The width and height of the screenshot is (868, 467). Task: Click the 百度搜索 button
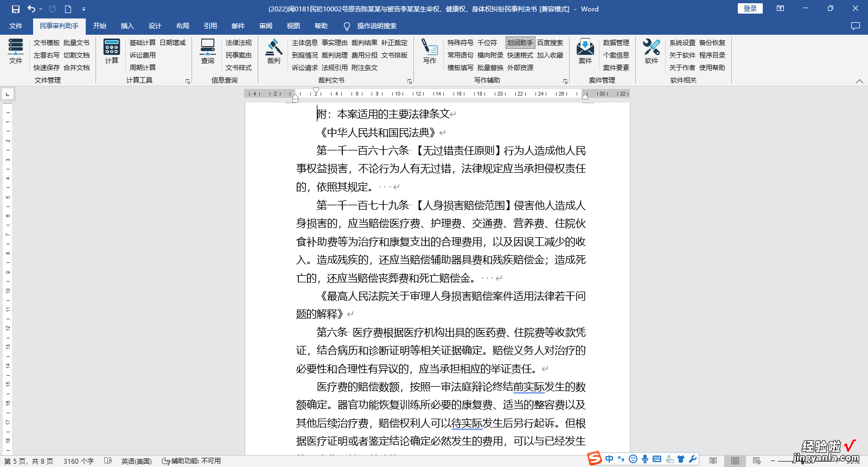click(x=550, y=42)
